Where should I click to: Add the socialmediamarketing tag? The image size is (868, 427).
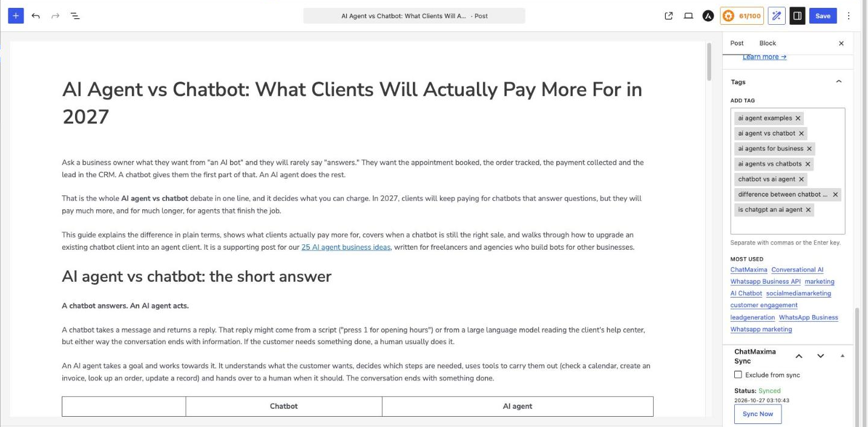[x=798, y=293]
